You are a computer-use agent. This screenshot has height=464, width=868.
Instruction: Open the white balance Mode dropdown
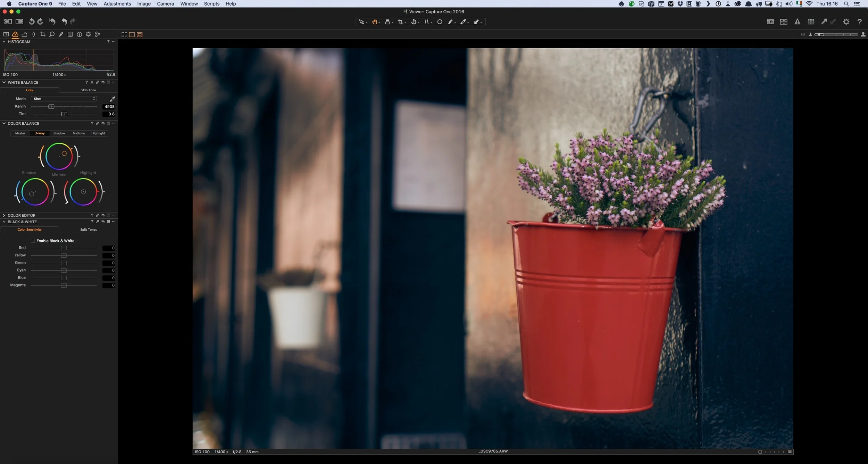coord(64,99)
